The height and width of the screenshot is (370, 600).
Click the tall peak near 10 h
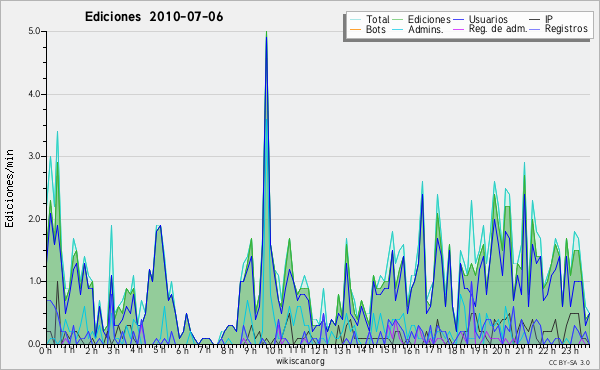[266, 38]
